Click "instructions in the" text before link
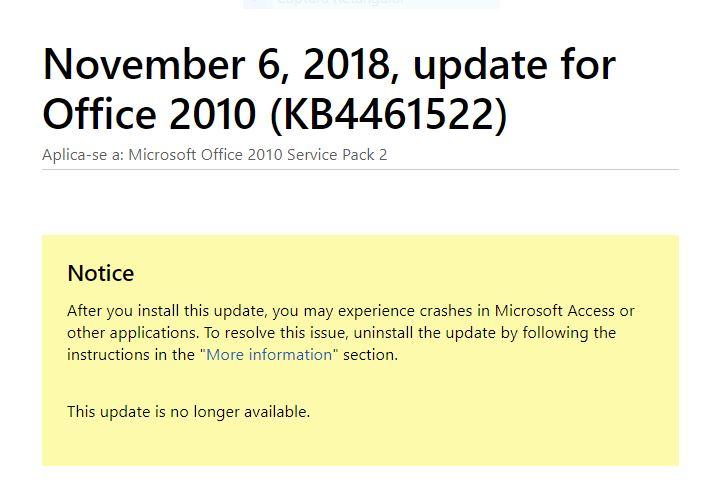This screenshot has width=712, height=491. pyautogui.click(x=131, y=355)
